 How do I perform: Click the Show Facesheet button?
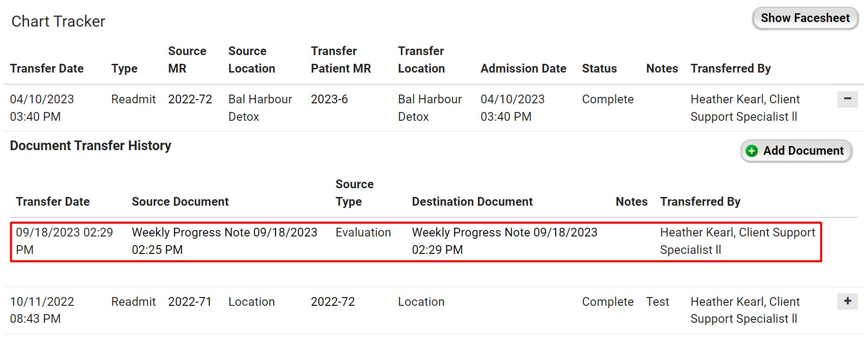(x=805, y=18)
